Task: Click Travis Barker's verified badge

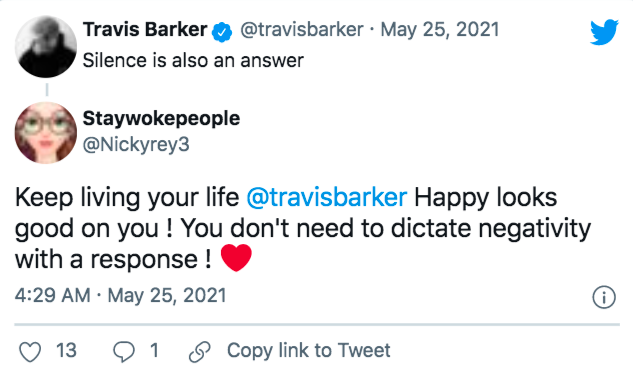Action: pyautogui.click(x=222, y=31)
